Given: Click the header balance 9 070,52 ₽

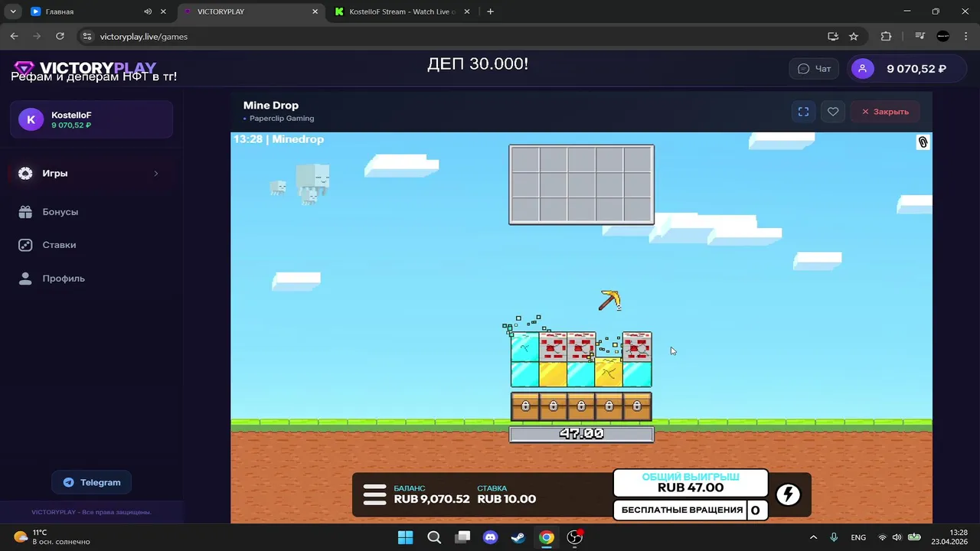Looking at the screenshot, I should (x=916, y=69).
